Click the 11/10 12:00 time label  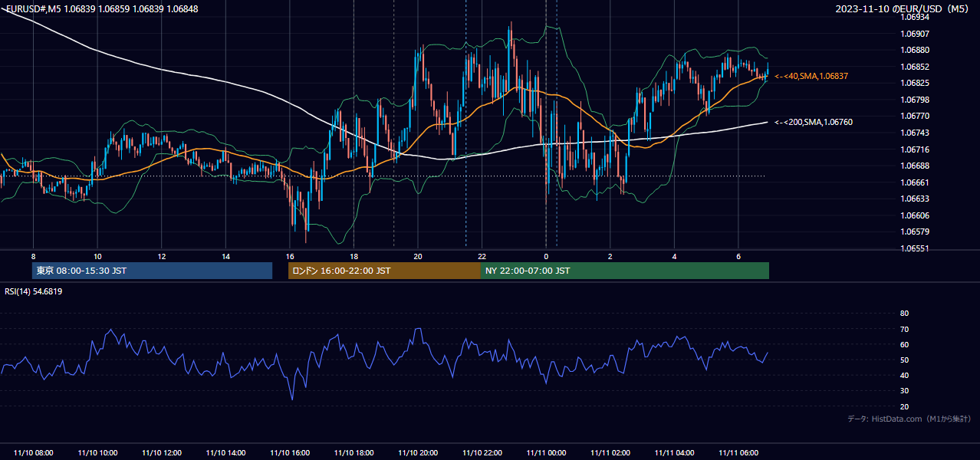[162, 453]
